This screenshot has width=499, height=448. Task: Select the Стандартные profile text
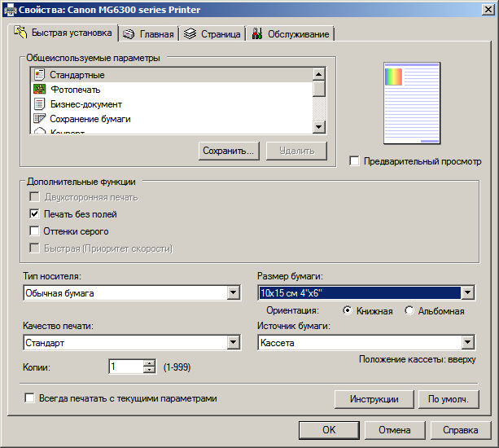click(x=77, y=75)
